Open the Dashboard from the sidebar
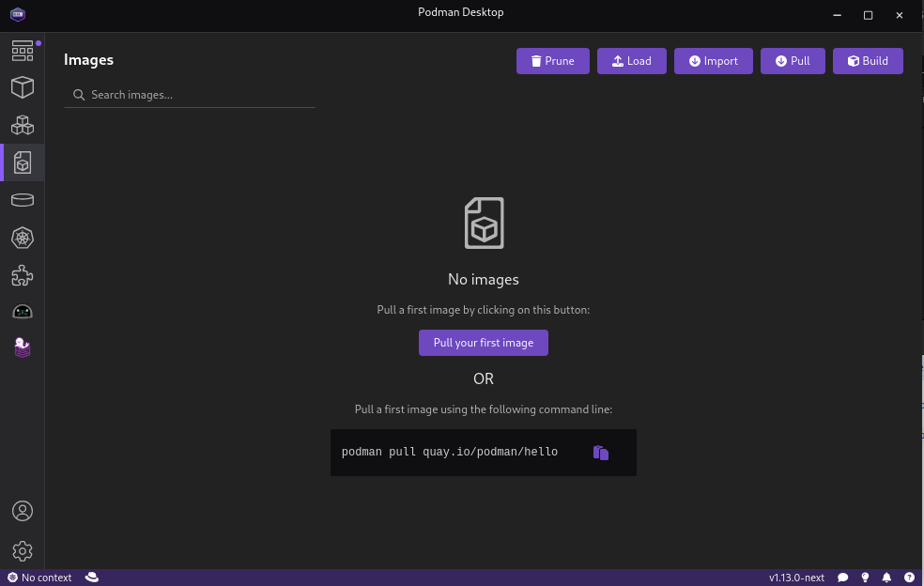This screenshot has height=586, width=924. point(23,51)
